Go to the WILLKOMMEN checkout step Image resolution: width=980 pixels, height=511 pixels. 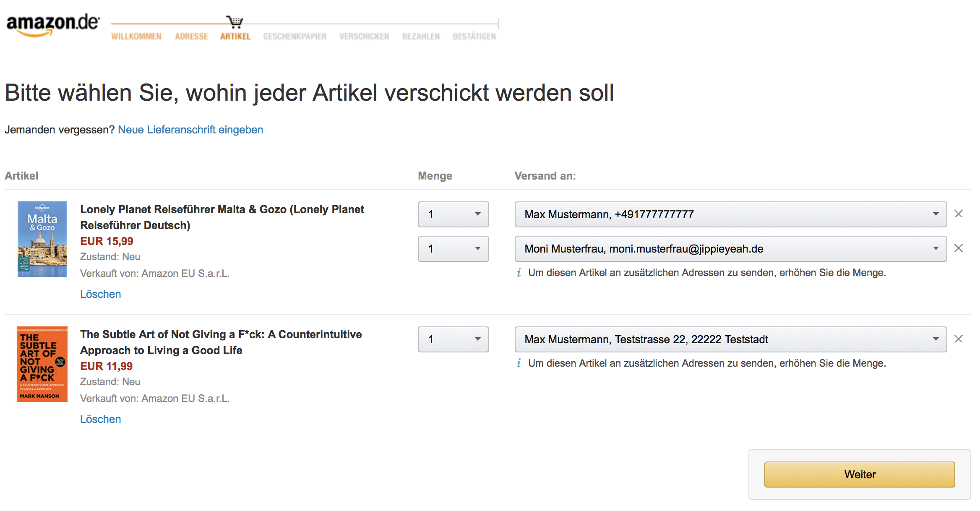(x=136, y=36)
